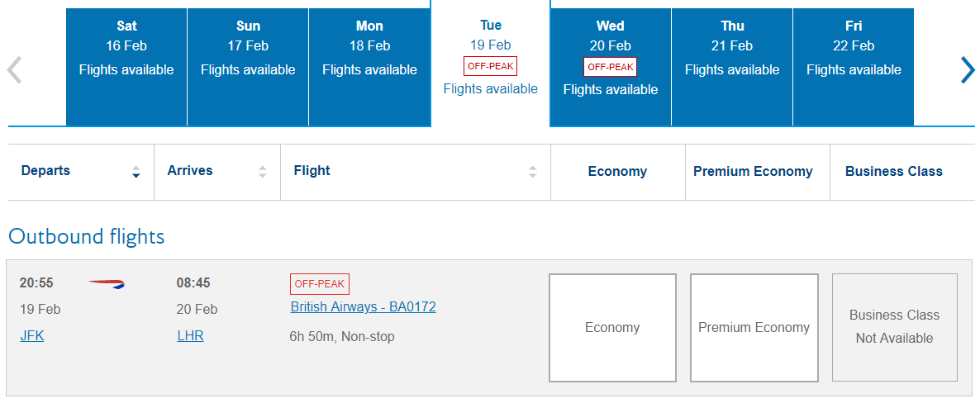Select Economy fare for flight BA0172
The image size is (980, 408).
tap(612, 328)
